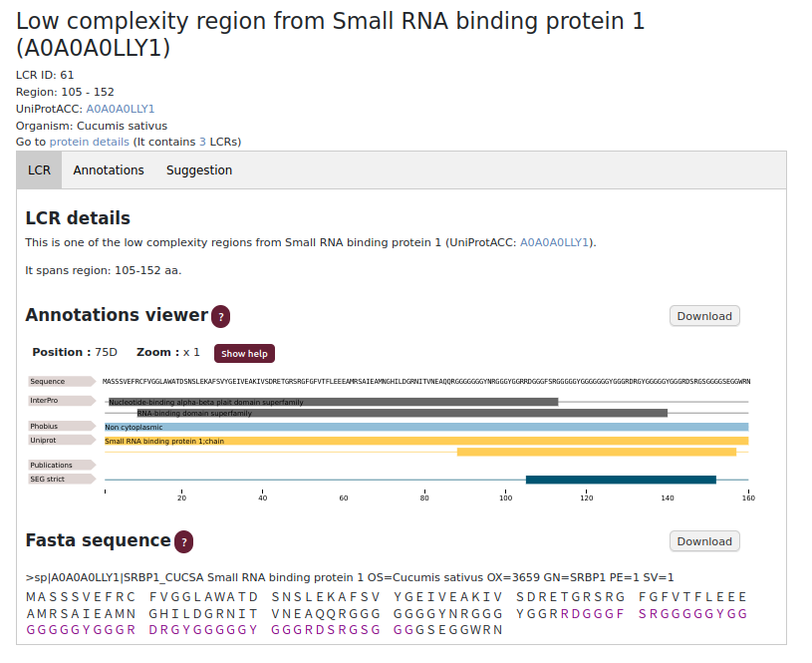Click the dark SEG strict region bar
812x663 pixels.
[x=621, y=480]
